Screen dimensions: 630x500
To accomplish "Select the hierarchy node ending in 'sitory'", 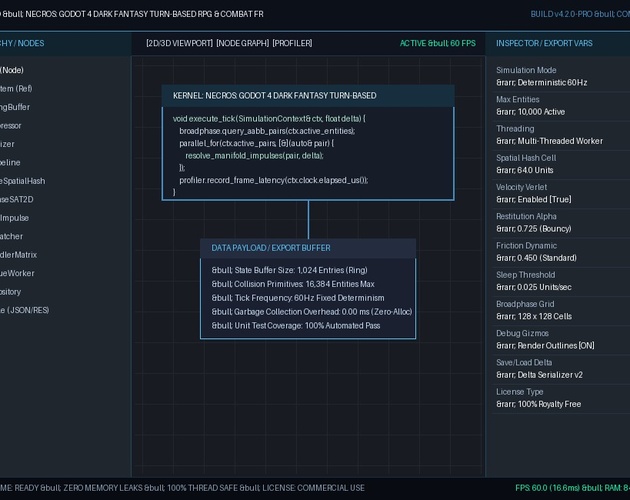I will pyautogui.click(x=10, y=292).
